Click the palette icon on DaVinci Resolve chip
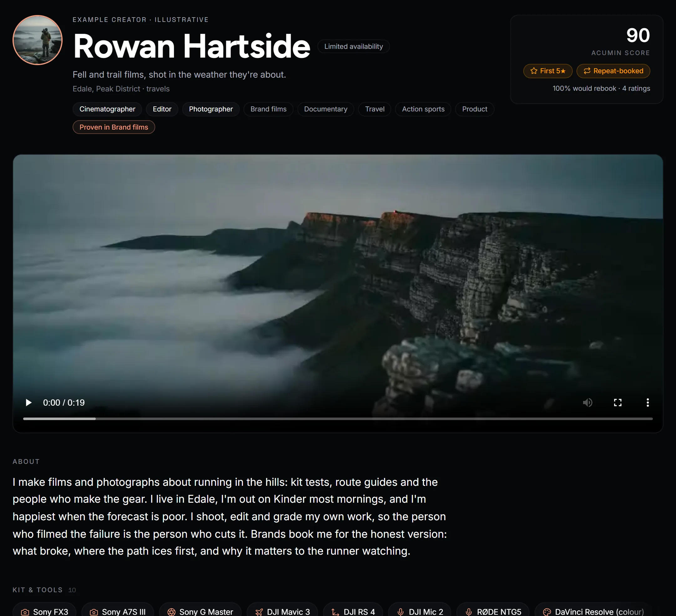The image size is (676, 616). 547,612
